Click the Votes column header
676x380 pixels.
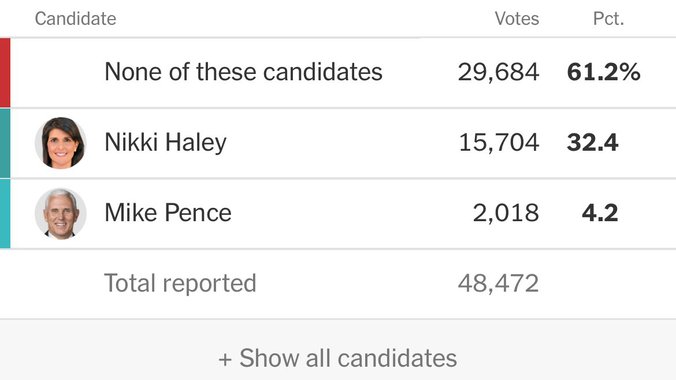(x=516, y=19)
